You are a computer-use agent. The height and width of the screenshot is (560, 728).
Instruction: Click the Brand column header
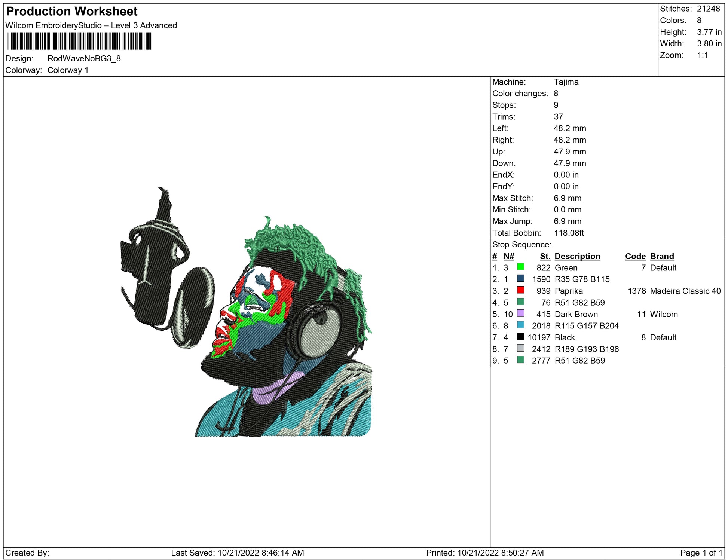662,256
